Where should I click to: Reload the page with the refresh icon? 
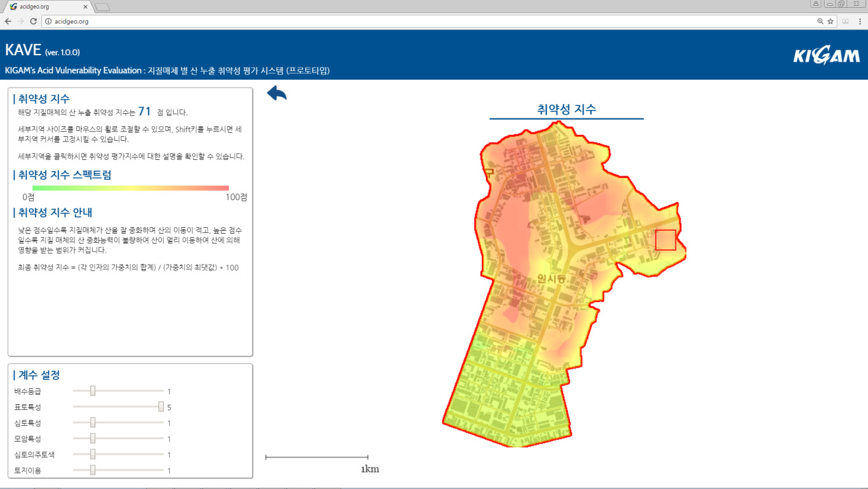pyautogui.click(x=34, y=21)
